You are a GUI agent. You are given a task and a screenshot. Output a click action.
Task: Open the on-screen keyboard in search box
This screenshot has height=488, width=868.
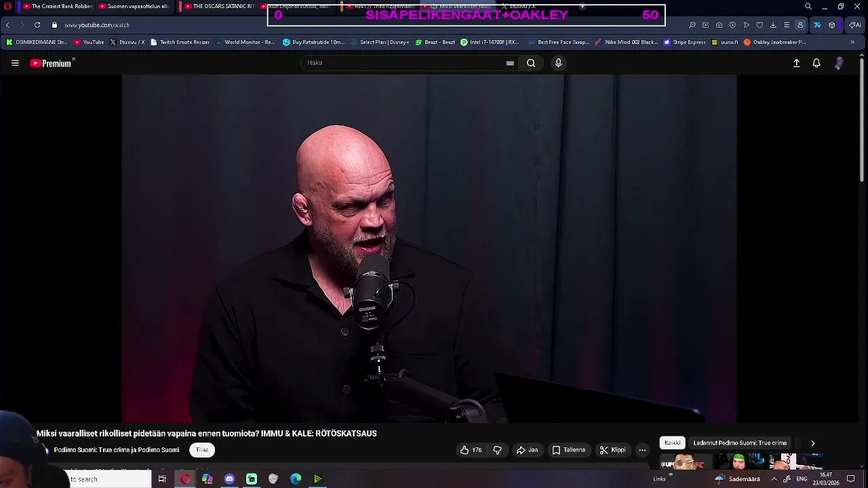510,63
